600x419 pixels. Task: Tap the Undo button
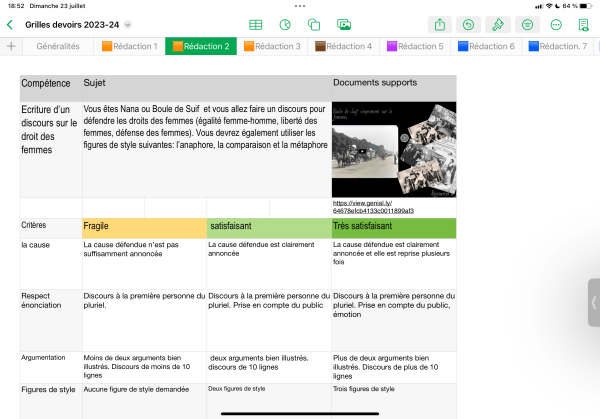click(x=469, y=24)
